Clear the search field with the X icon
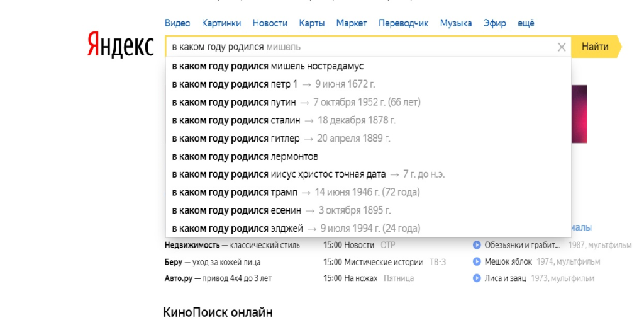 click(x=562, y=47)
